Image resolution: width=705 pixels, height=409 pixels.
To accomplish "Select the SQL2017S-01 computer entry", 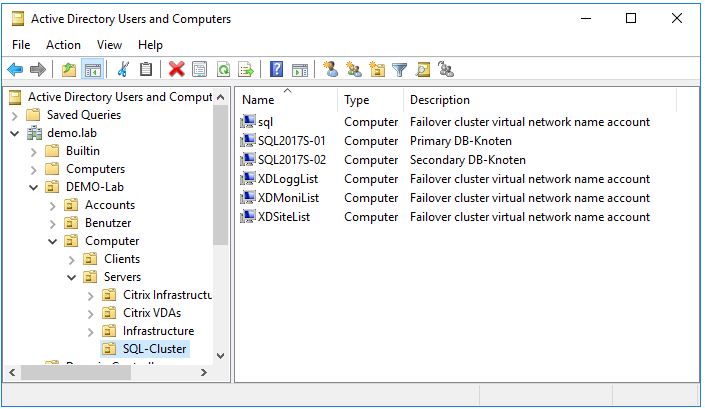I will pos(291,141).
